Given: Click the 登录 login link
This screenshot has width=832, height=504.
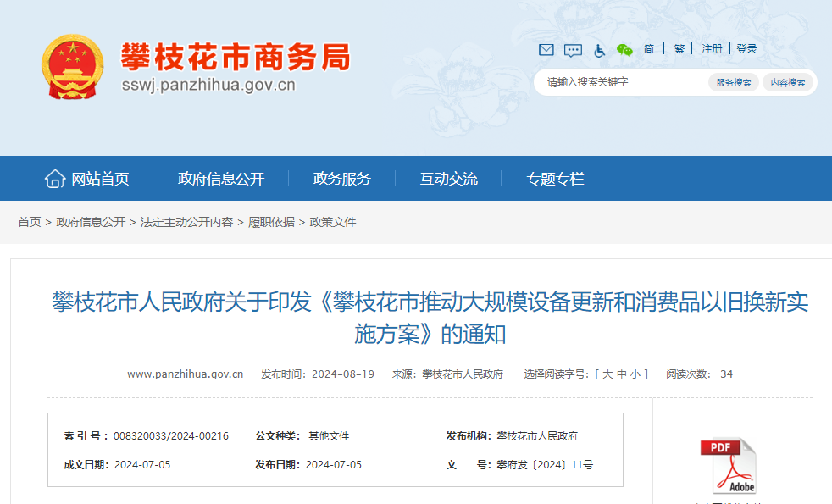Looking at the screenshot, I should [746, 49].
